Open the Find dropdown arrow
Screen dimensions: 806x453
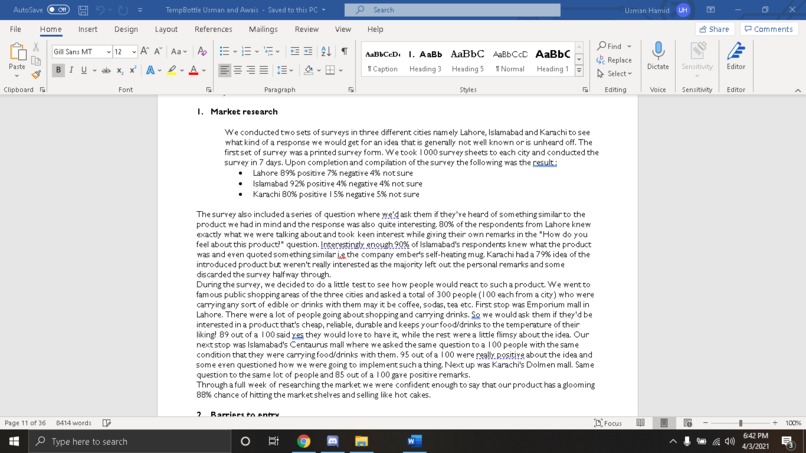coord(629,46)
